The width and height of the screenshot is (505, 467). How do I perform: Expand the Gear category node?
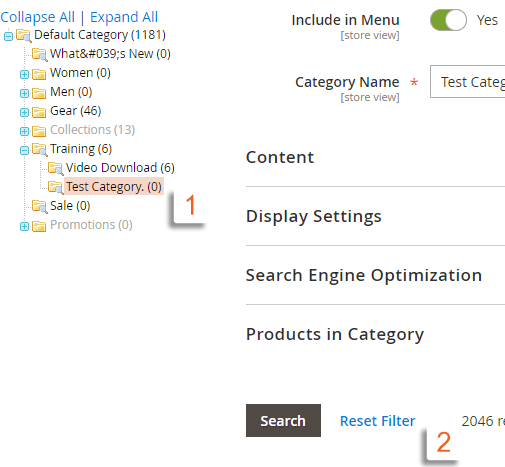coord(24,112)
